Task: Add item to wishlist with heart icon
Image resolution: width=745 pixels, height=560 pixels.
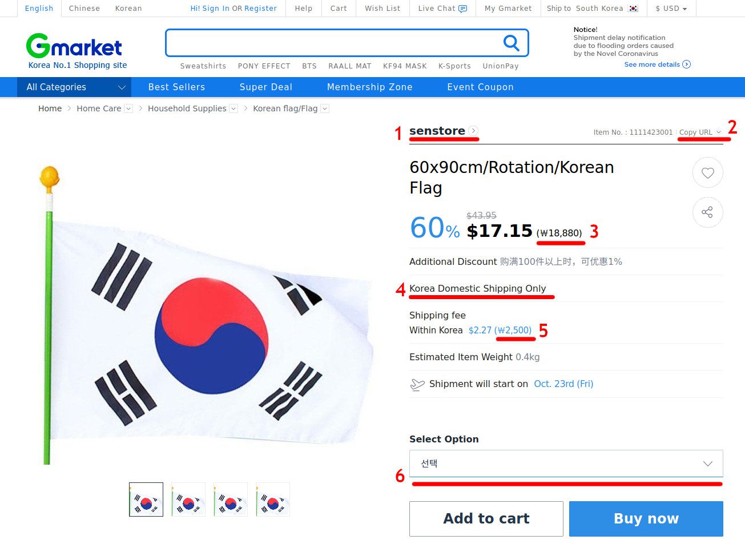Action: click(707, 172)
